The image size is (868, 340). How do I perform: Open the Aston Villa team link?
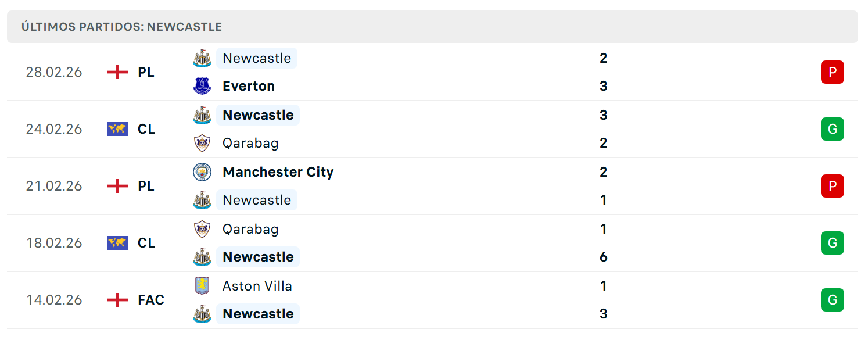click(257, 286)
